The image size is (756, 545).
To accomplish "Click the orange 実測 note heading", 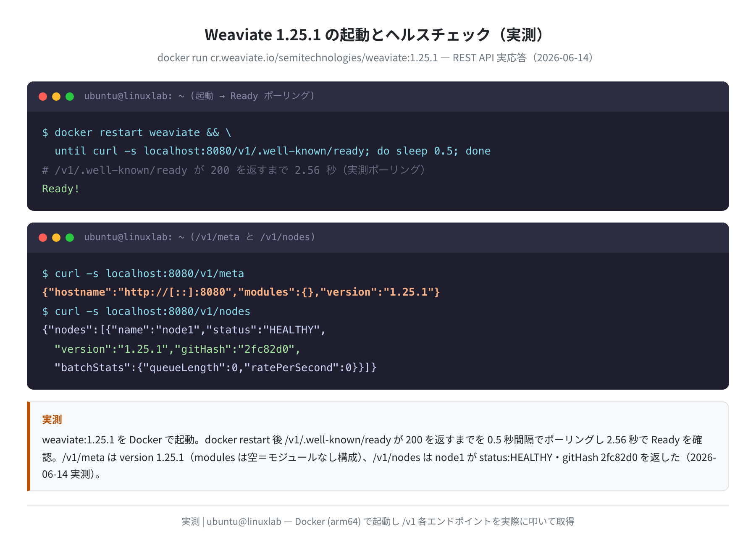I will coord(52,419).
